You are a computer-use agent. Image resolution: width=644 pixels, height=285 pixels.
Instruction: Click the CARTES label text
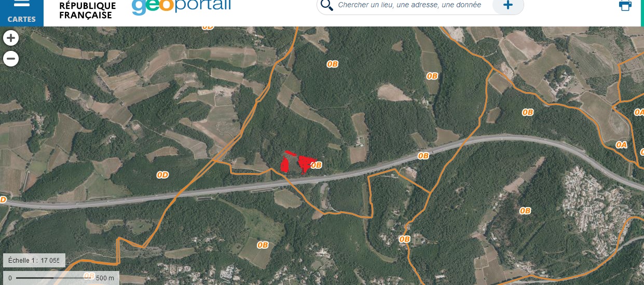tap(22, 19)
